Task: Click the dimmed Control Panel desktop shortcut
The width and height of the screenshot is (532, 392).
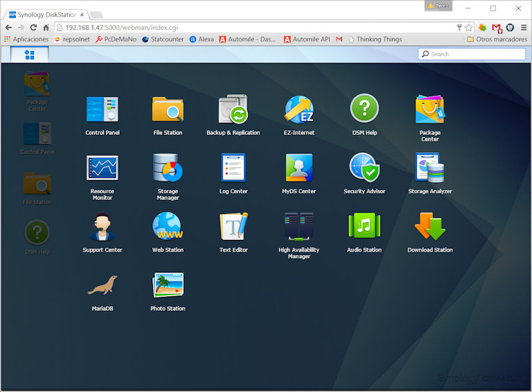Action: point(37,139)
